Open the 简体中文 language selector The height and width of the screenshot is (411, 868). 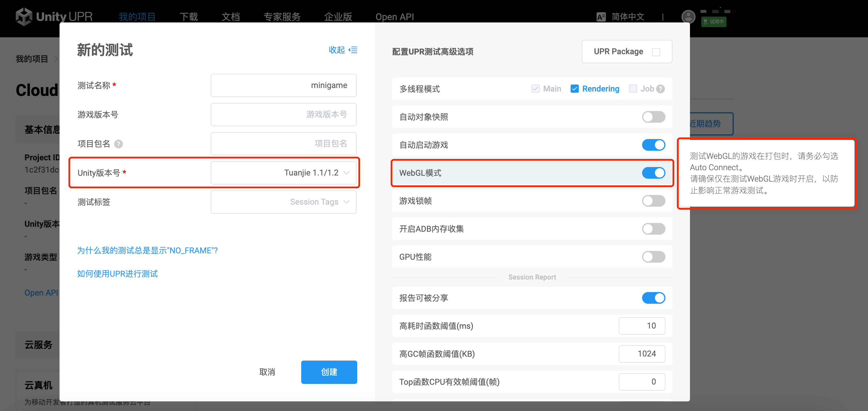pos(628,17)
